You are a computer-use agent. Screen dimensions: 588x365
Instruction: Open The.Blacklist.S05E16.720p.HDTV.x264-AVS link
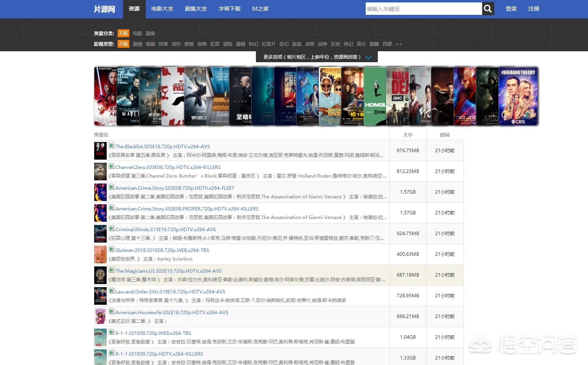pos(163,147)
